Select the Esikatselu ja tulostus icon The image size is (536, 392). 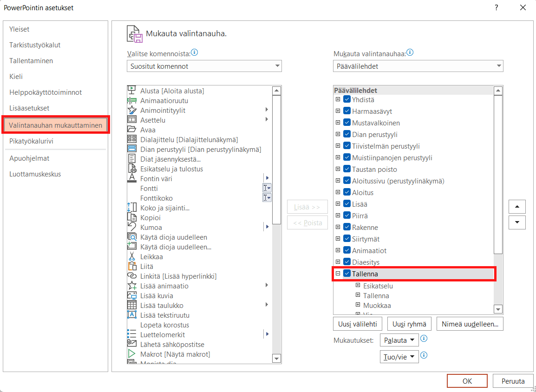click(132, 169)
